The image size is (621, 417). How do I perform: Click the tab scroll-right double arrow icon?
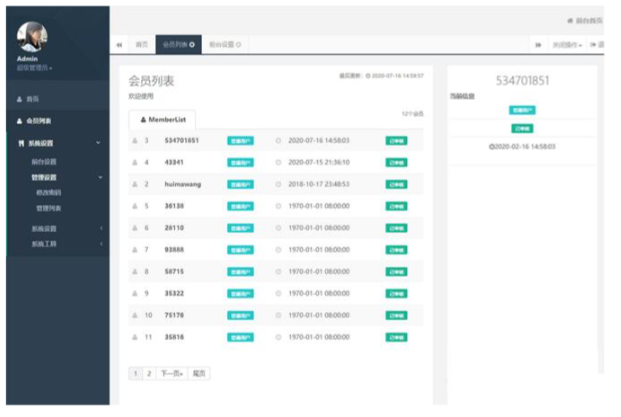click(x=538, y=45)
